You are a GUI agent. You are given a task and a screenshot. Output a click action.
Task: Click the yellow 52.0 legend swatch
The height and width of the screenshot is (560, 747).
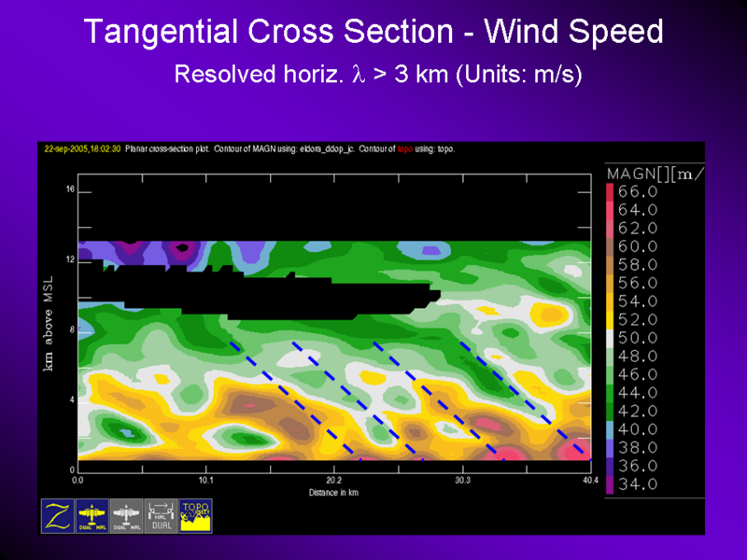610,320
